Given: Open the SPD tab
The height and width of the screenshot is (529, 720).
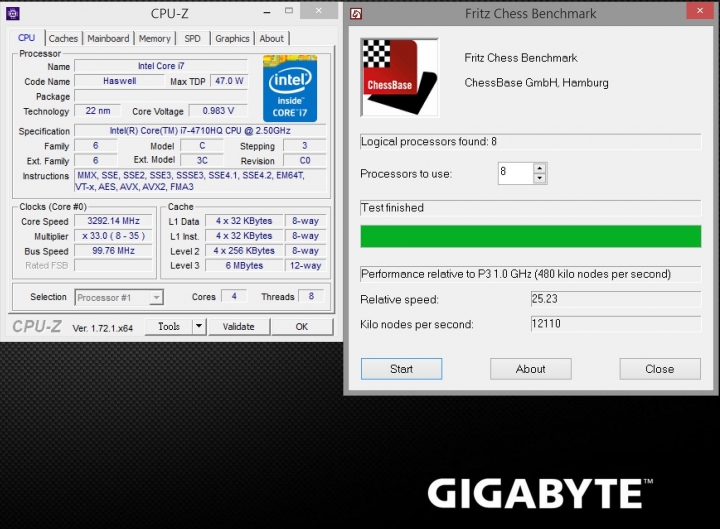Looking at the screenshot, I should coord(192,39).
